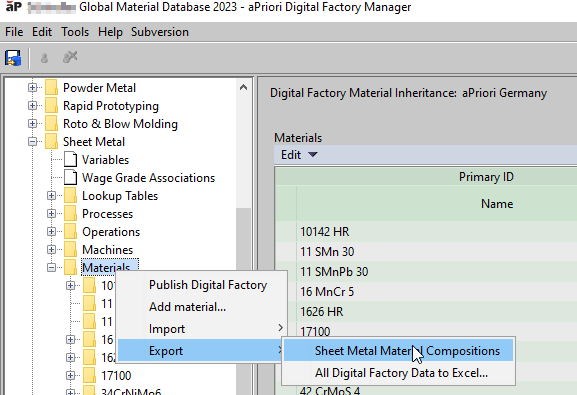Click the aP application logo icon
577x395 pixels.
tap(14, 7)
